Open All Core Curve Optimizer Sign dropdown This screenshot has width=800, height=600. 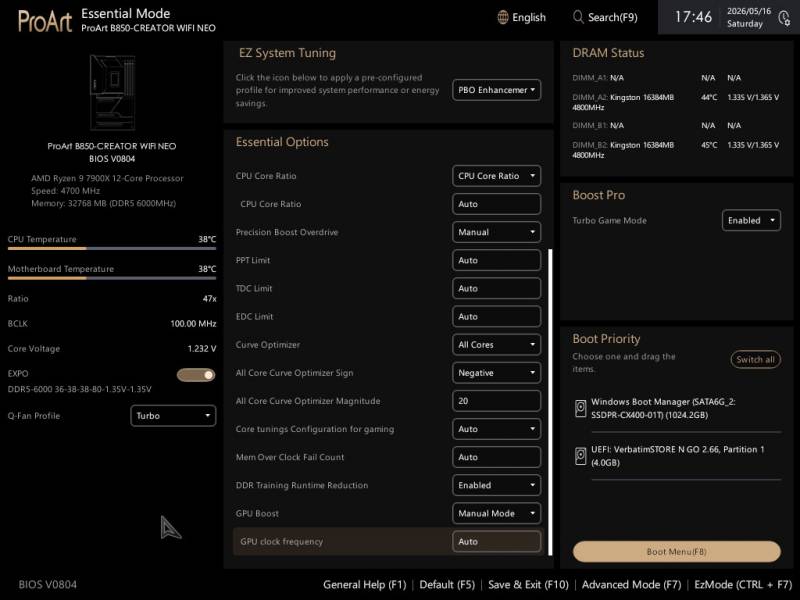(496, 373)
